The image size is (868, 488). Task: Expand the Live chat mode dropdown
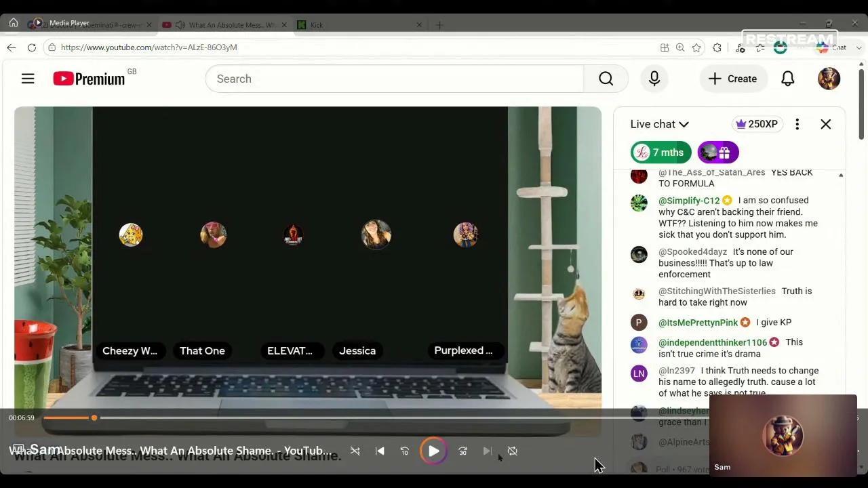point(659,124)
